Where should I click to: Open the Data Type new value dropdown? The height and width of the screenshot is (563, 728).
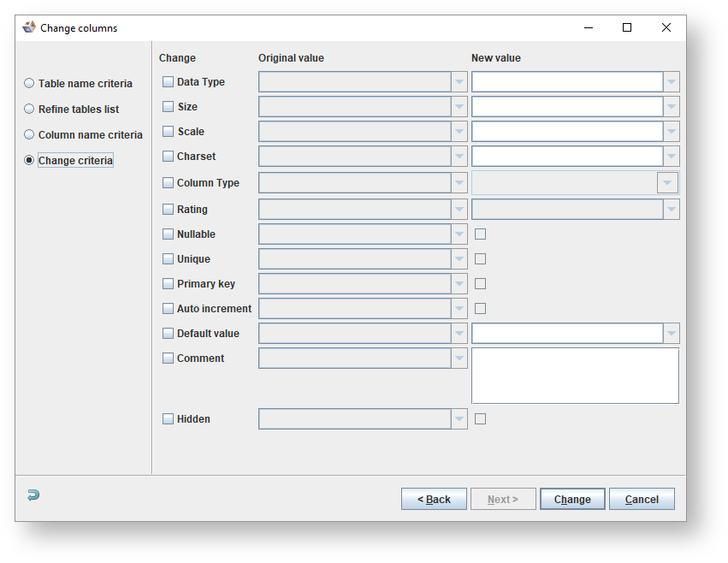[672, 82]
